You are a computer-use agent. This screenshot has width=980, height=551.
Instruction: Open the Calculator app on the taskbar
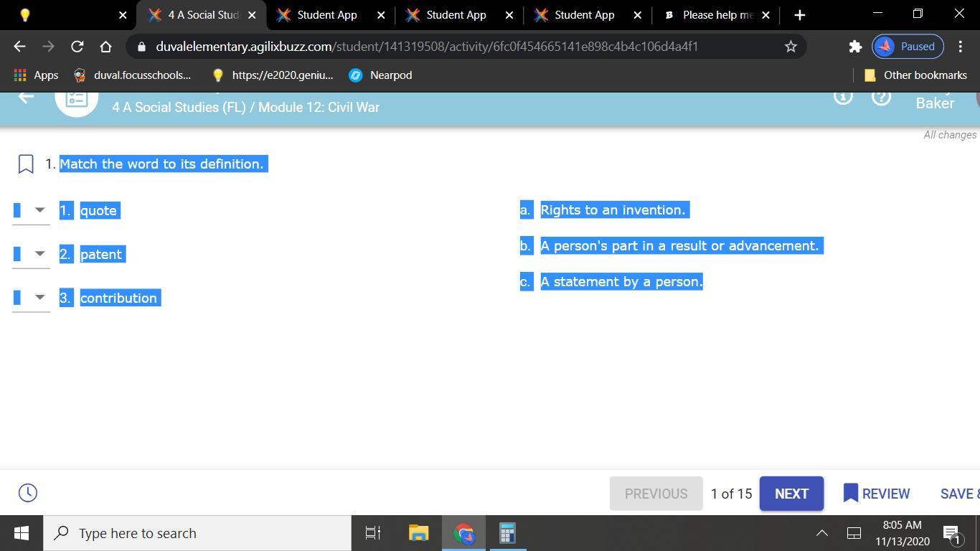click(508, 533)
